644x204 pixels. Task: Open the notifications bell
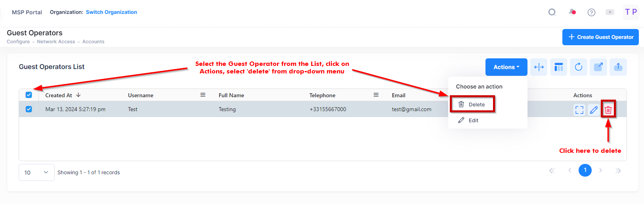coord(572,12)
